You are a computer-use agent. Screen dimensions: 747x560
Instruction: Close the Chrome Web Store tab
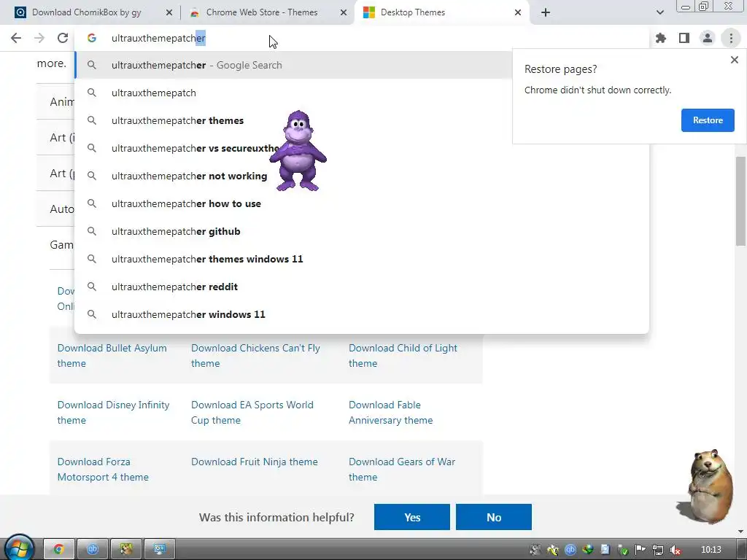(344, 13)
